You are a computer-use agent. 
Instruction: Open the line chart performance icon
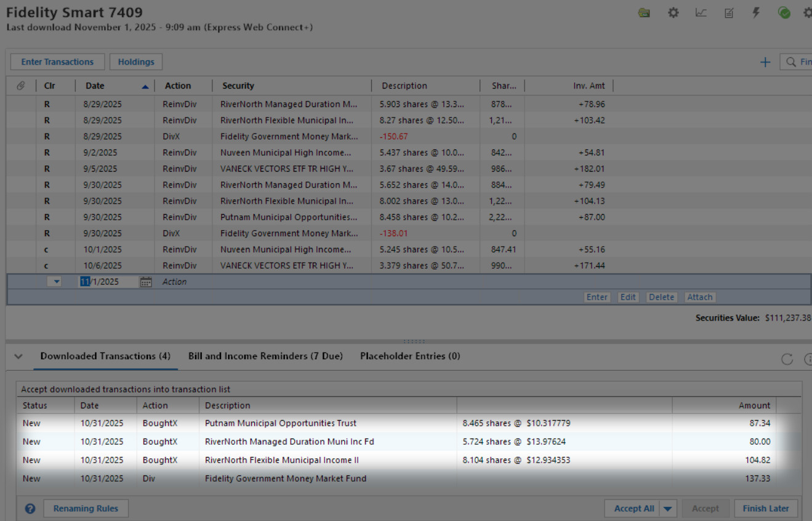(701, 12)
